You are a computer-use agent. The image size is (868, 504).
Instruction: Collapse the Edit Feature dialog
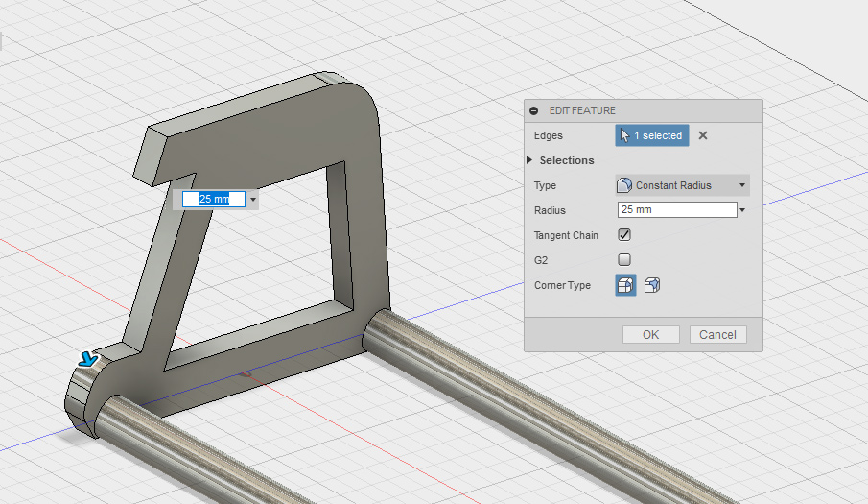tap(534, 110)
